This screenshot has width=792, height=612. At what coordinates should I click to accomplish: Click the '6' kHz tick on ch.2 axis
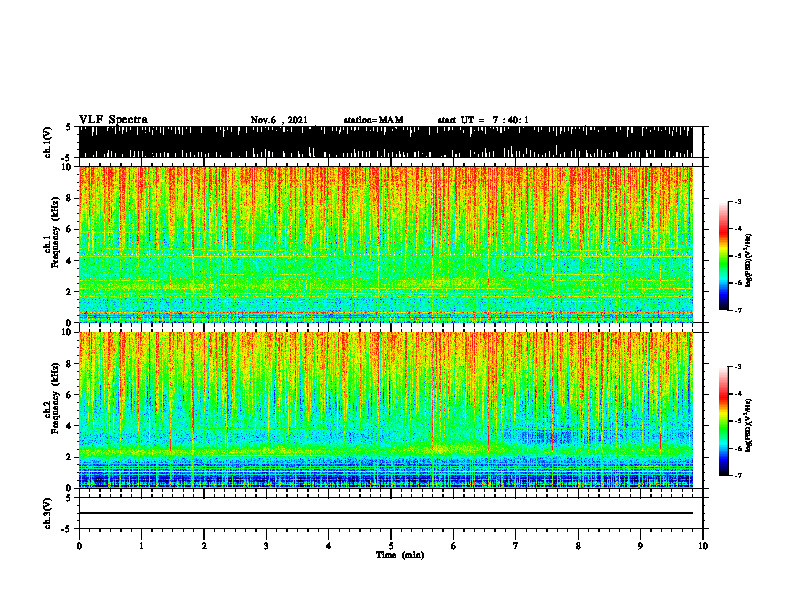[69, 395]
